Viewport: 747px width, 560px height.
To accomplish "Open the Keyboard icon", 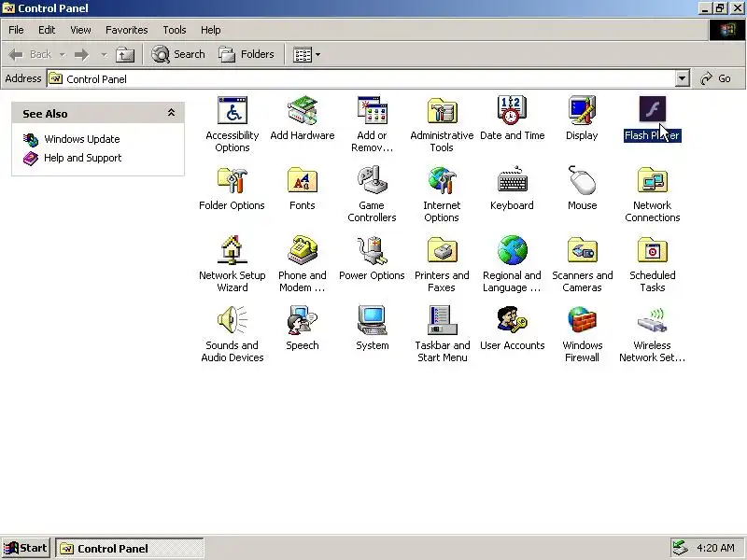I will pos(512,180).
